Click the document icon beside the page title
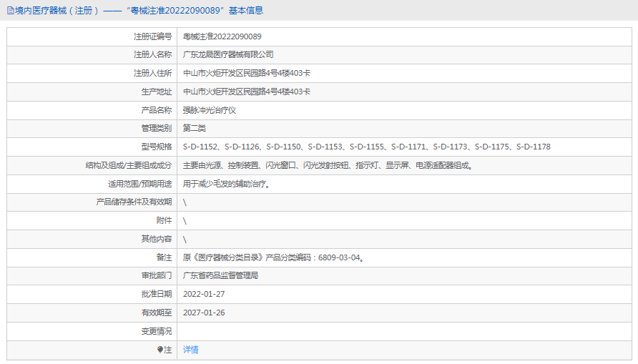Image resolution: width=638 pixels, height=364 pixels. 11,11
